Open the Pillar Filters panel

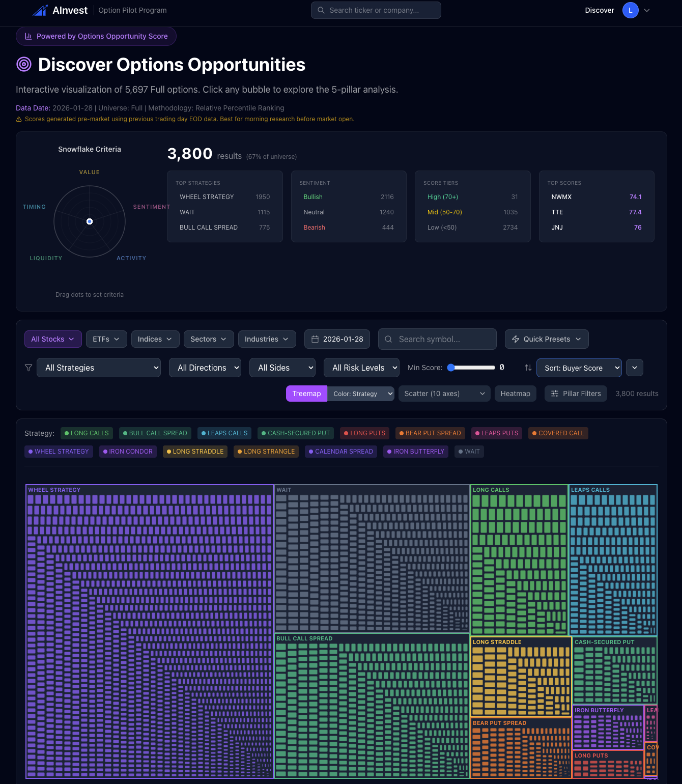click(576, 394)
